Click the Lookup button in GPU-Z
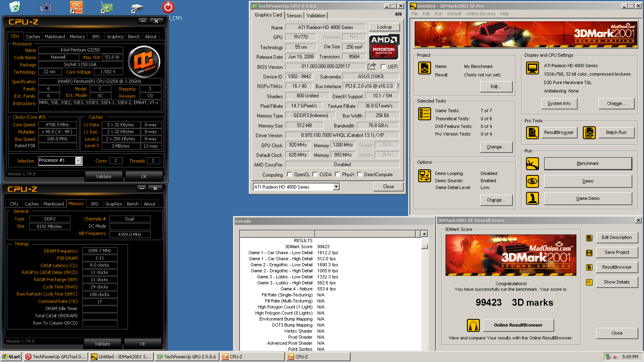This screenshot has height=362, width=644. pyautogui.click(x=384, y=27)
